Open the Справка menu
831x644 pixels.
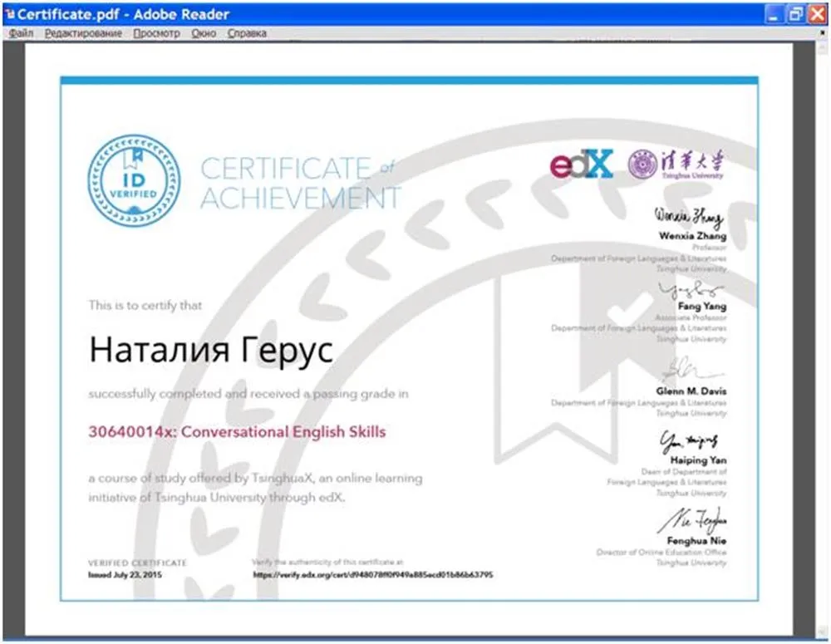point(247,33)
